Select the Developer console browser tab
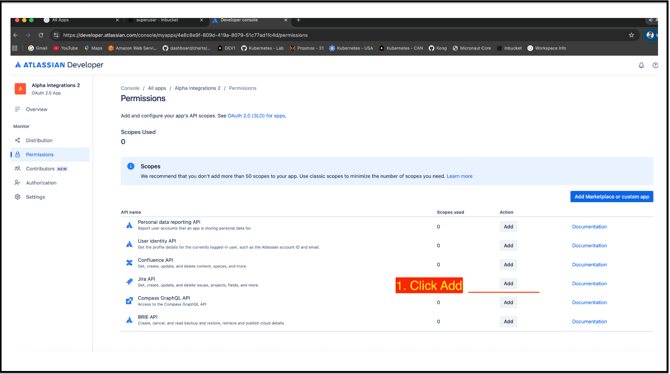The image size is (670, 374). coord(250,20)
